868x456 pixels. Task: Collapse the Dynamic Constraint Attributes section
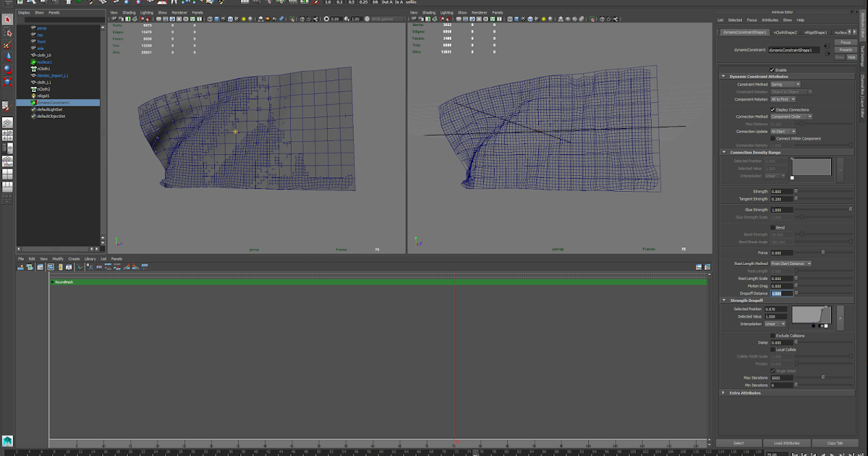pos(723,75)
